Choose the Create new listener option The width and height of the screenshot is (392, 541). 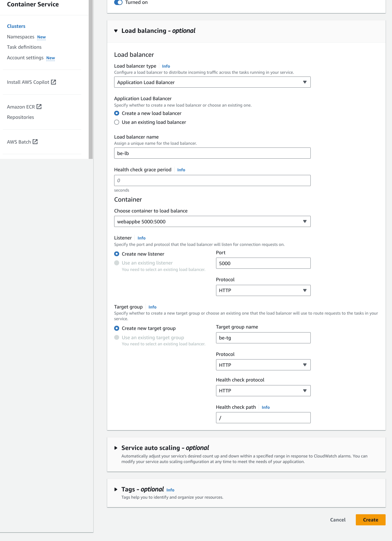(x=117, y=254)
